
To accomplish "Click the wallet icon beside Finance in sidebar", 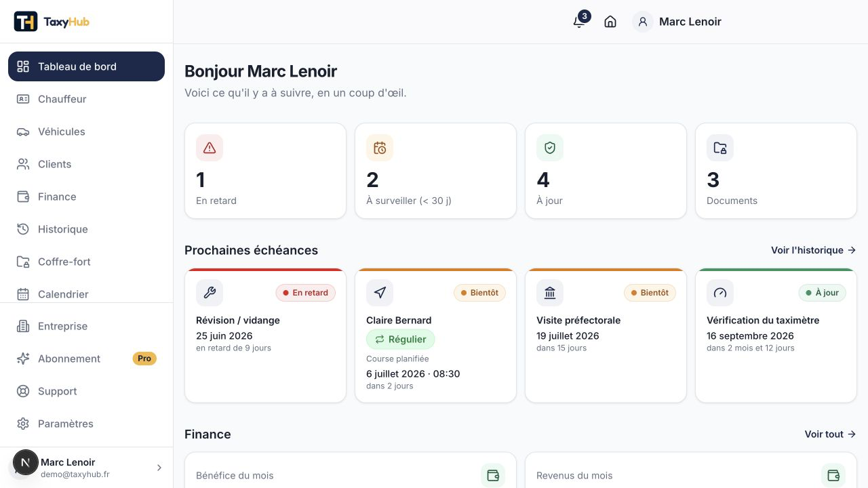I will pyautogui.click(x=23, y=197).
